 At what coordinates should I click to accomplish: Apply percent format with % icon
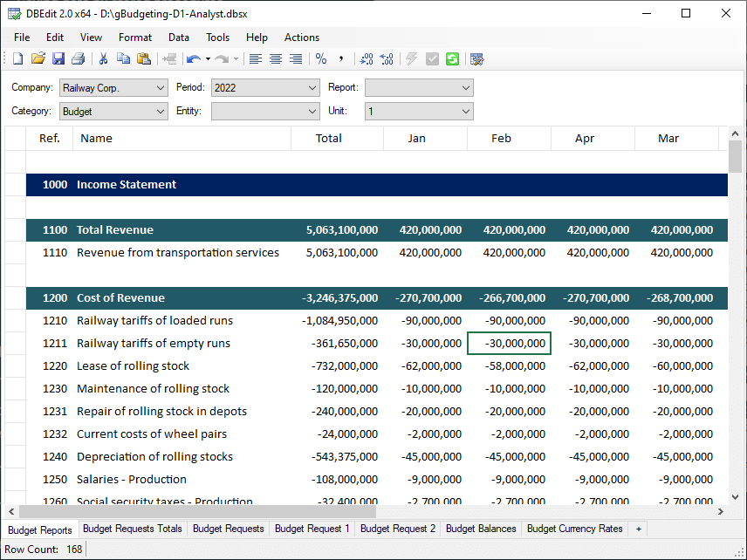pyautogui.click(x=321, y=59)
